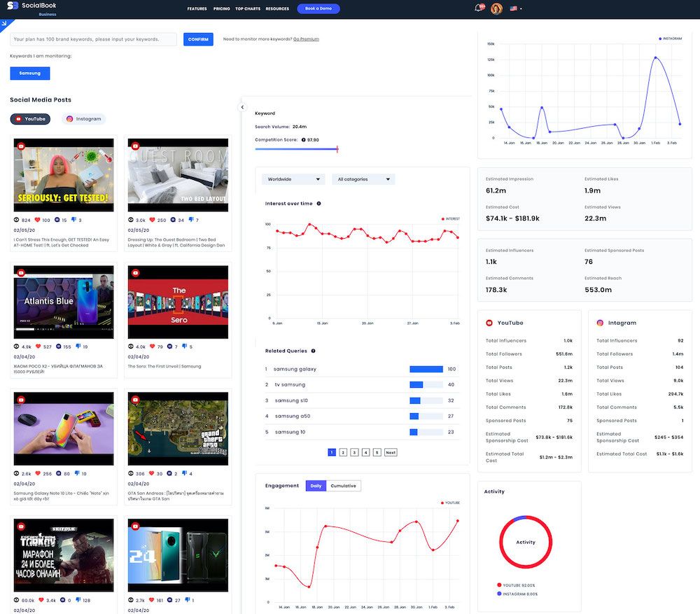Image resolution: width=700 pixels, height=614 pixels.
Task: Click the YouTube badge on the GTA map thumbnail
Action: [135, 400]
